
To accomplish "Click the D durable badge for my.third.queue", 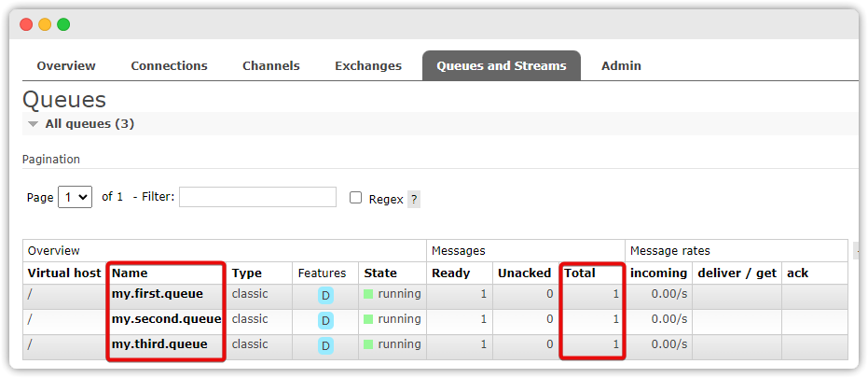I will (325, 346).
